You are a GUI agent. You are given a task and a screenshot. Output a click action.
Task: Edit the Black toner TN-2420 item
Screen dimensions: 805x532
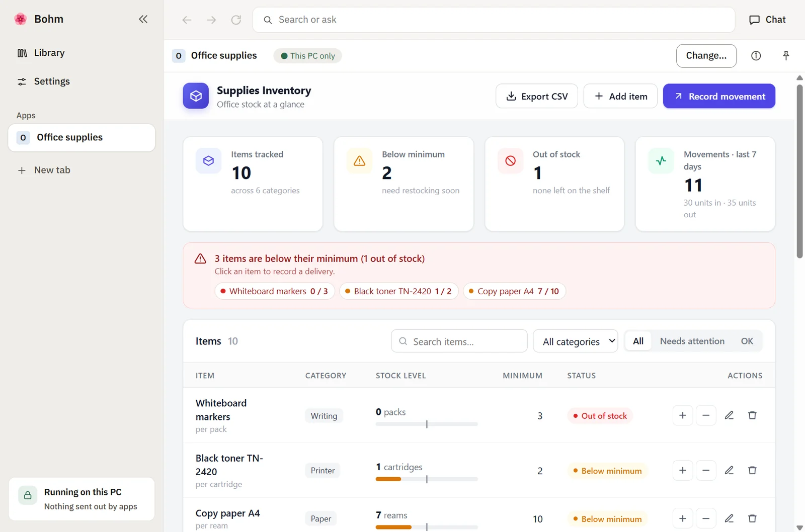pos(729,470)
